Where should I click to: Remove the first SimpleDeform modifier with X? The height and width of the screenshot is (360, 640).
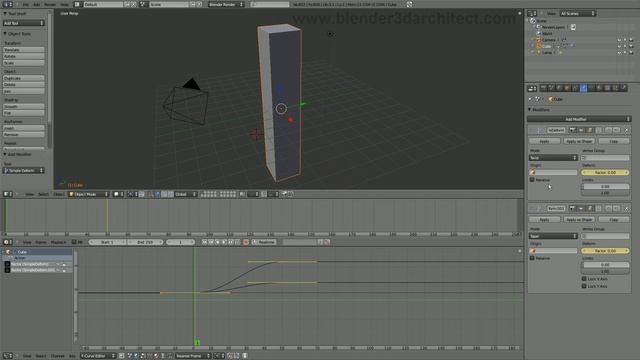click(627, 130)
